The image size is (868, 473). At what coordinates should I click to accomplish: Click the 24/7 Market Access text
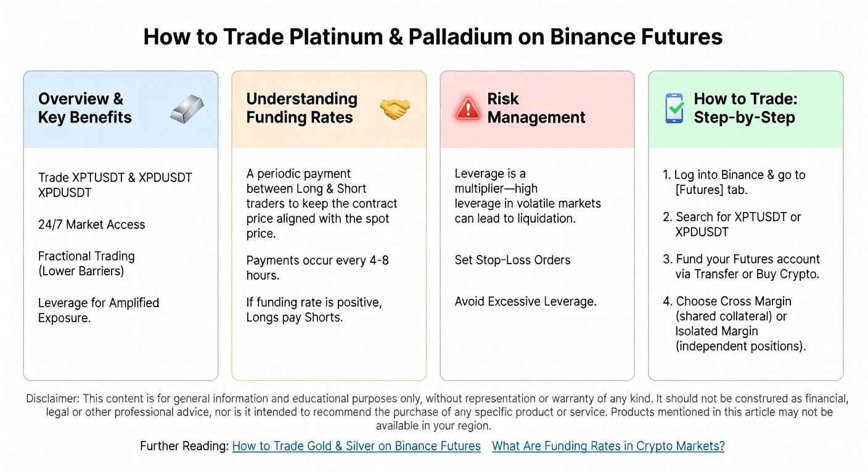click(92, 224)
